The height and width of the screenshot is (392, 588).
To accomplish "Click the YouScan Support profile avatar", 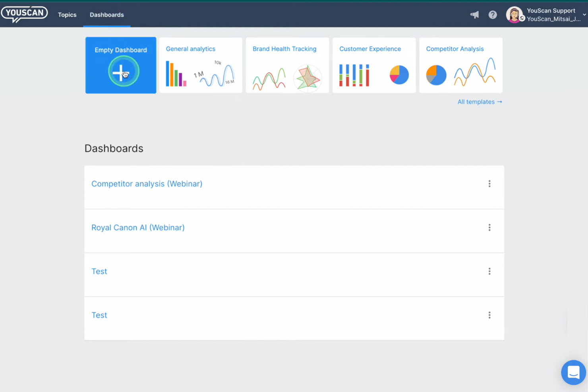I will [515, 15].
